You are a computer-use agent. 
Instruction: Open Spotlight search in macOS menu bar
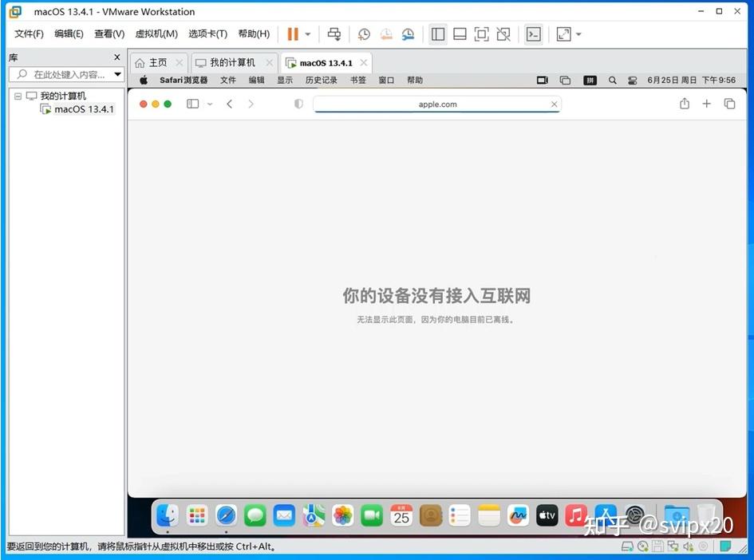click(612, 81)
